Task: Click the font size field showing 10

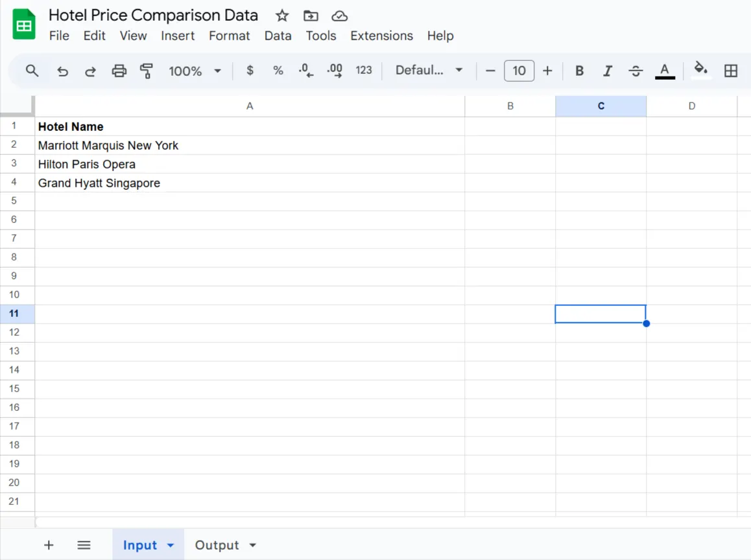Action: click(519, 71)
